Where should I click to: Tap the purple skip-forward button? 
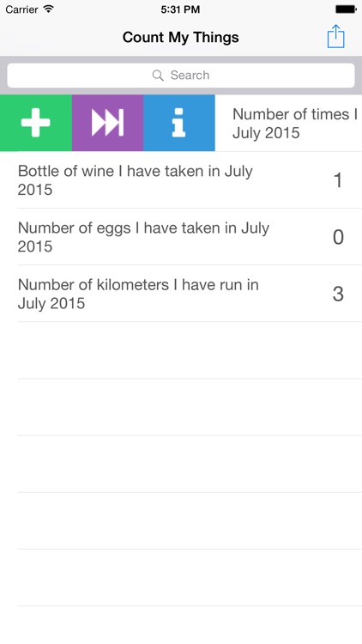(x=107, y=123)
